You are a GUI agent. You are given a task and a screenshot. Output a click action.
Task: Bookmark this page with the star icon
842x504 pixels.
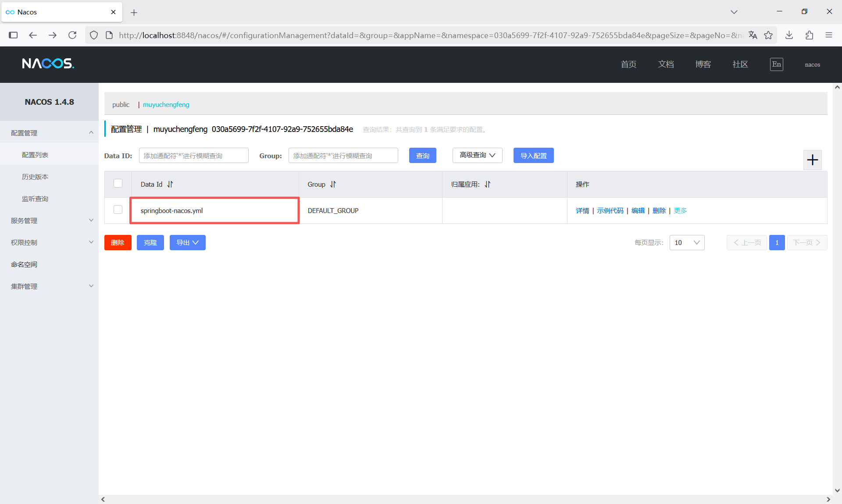coord(768,35)
